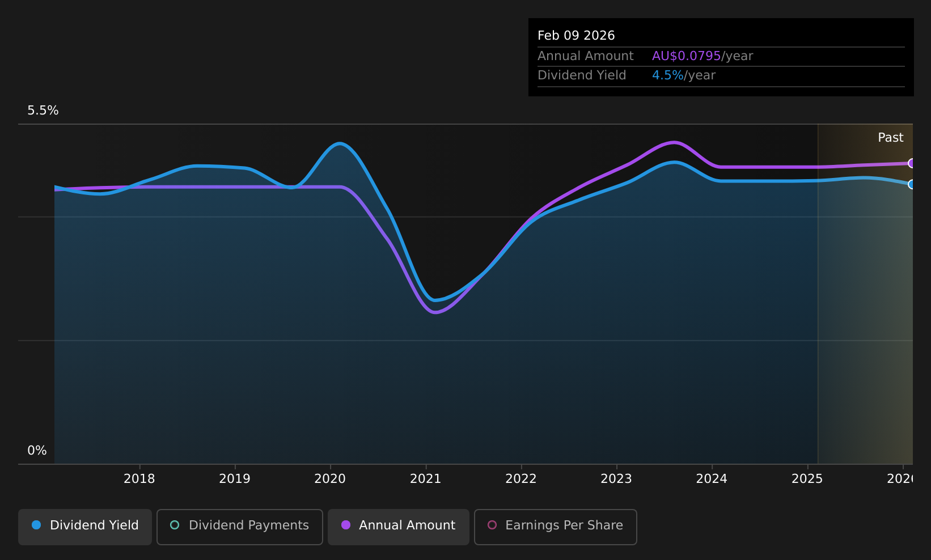Click the 2024 x-axis label
931x560 pixels.
click(712, 479)
